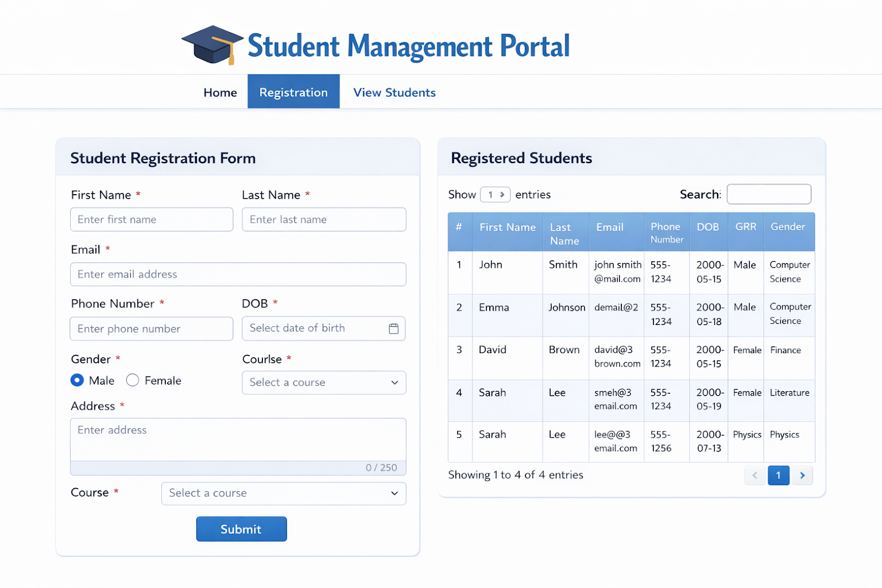Open the Show entries count dropdown
This screenshot has height=588, width=882.
pyautogui.click(x=495, y=194)
